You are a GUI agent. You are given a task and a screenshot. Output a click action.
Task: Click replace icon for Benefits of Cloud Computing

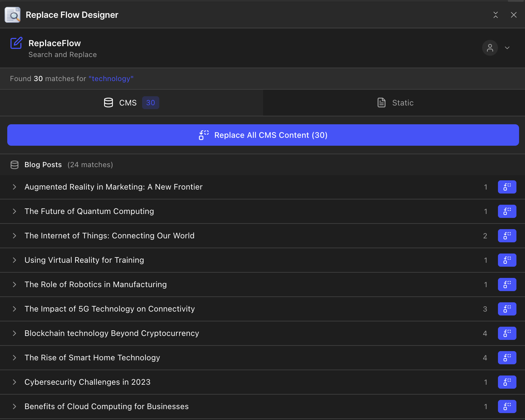point(507,406)
